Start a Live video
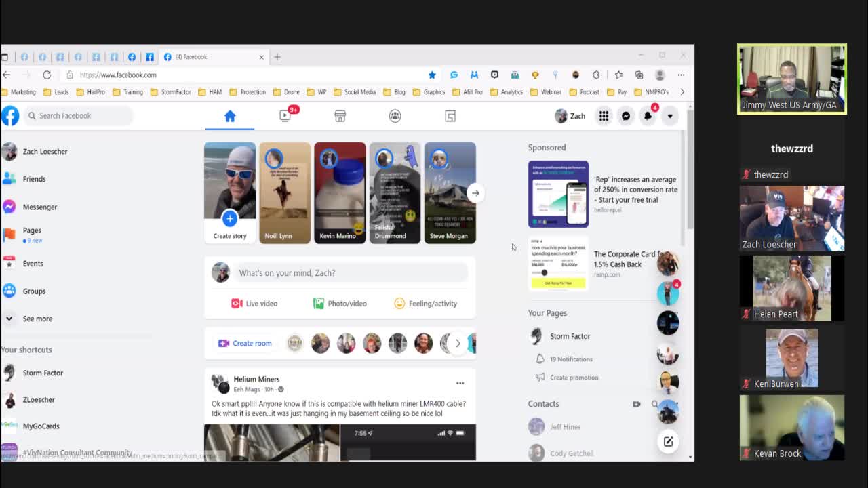Screen dimensions: 868x488 (x=254, y=304)
